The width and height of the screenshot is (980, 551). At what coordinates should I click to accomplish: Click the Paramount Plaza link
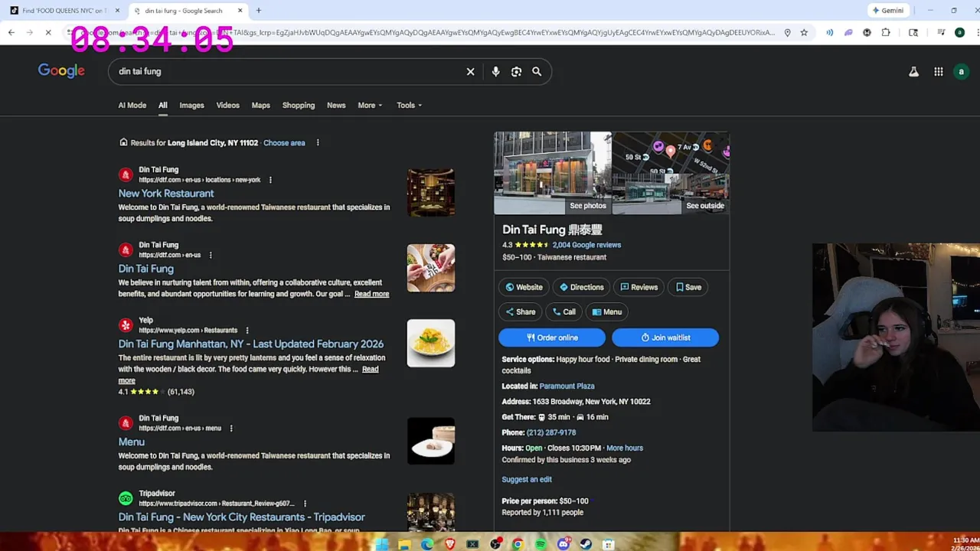click(x=567, y=386)
